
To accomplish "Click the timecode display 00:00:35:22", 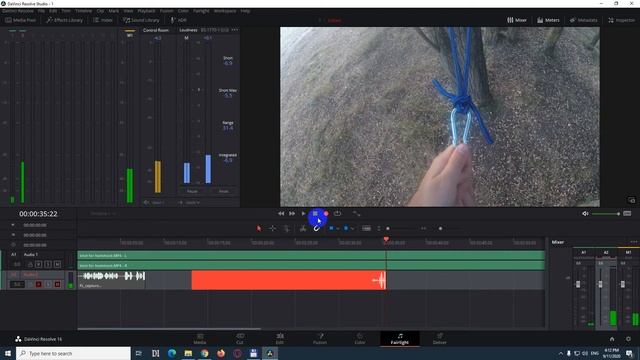I will click(x=38, y=213).
